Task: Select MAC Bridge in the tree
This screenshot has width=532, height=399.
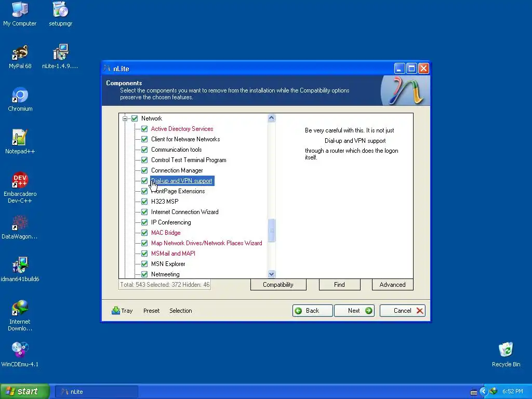Action: (x=166, y=233)
